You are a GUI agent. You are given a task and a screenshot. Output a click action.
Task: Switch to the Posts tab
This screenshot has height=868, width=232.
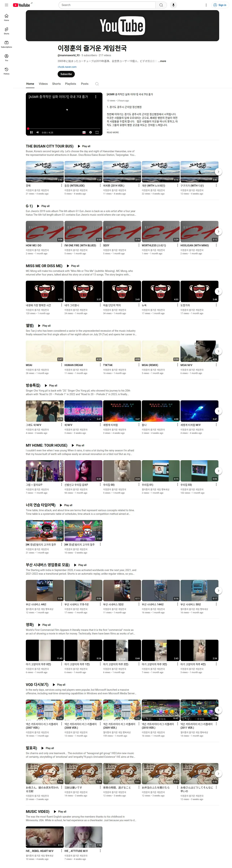(85, 84)
